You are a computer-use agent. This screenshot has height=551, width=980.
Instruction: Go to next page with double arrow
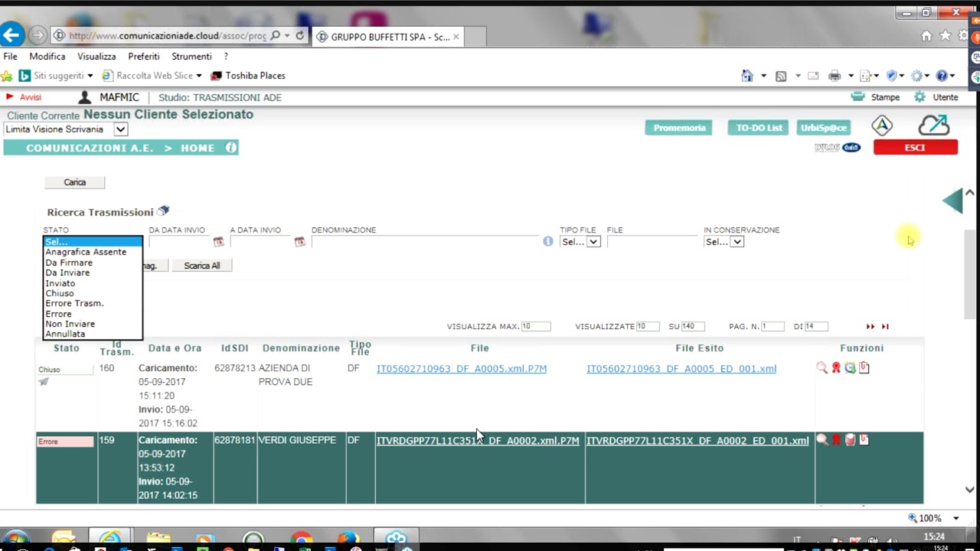pyautogui.click(x=871, y=327)
